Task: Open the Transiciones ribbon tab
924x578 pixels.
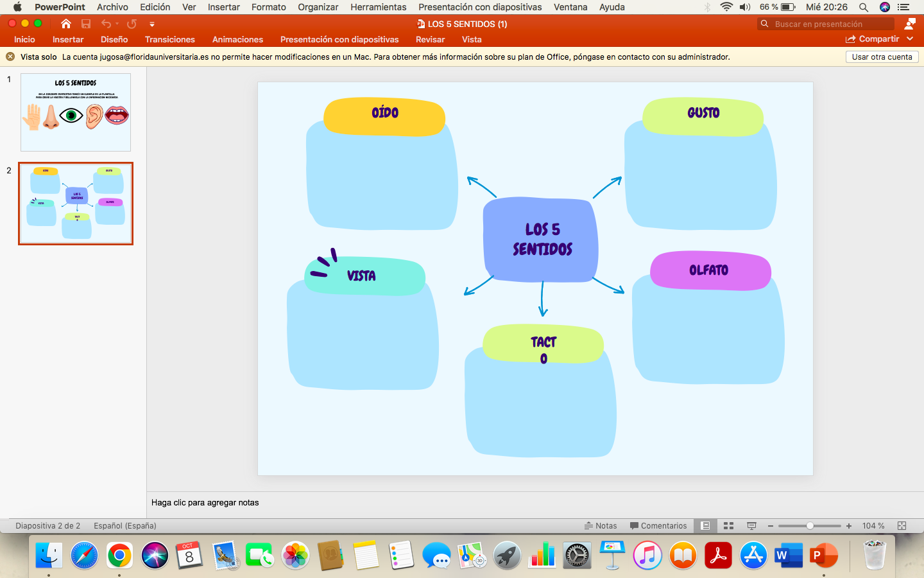Action: (169, 39)
